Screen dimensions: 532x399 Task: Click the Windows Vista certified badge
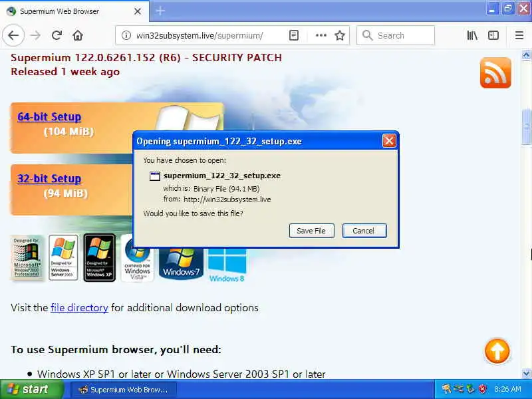pos(137,259)
